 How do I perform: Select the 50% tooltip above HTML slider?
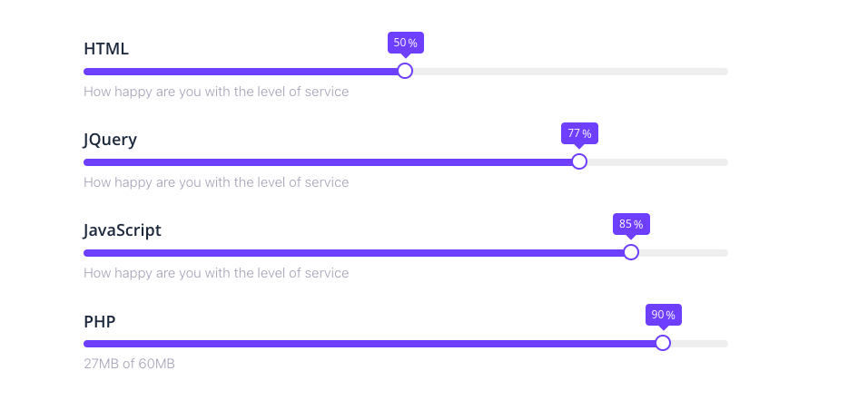tap(406, 43)
